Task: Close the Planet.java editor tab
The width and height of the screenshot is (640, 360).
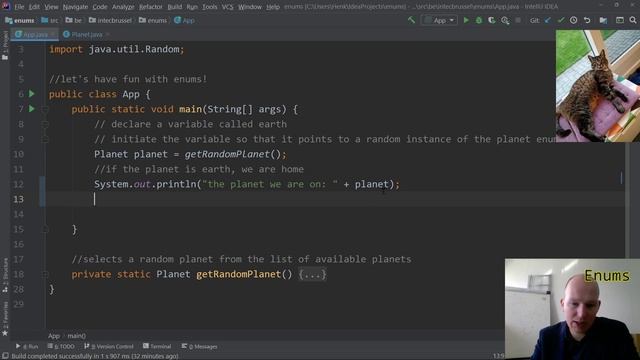Action: pos(108,35)
